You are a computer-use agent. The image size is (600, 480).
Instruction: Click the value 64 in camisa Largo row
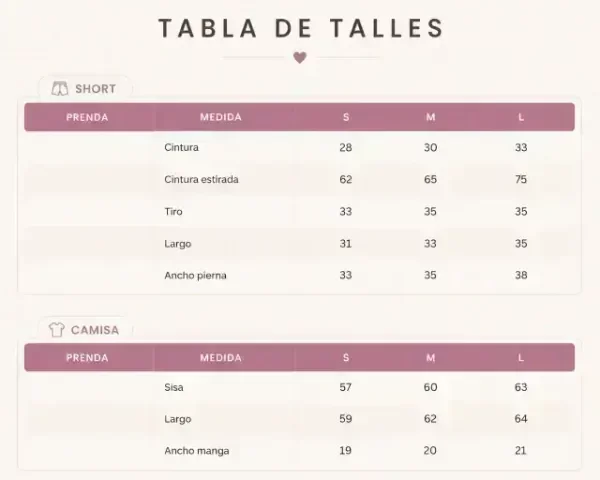click(x=521, y=419)
